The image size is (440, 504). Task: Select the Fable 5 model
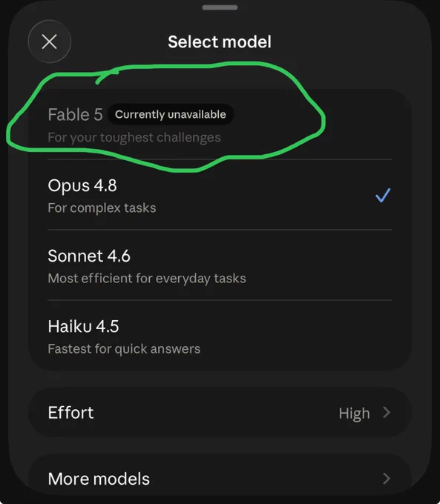220,125
